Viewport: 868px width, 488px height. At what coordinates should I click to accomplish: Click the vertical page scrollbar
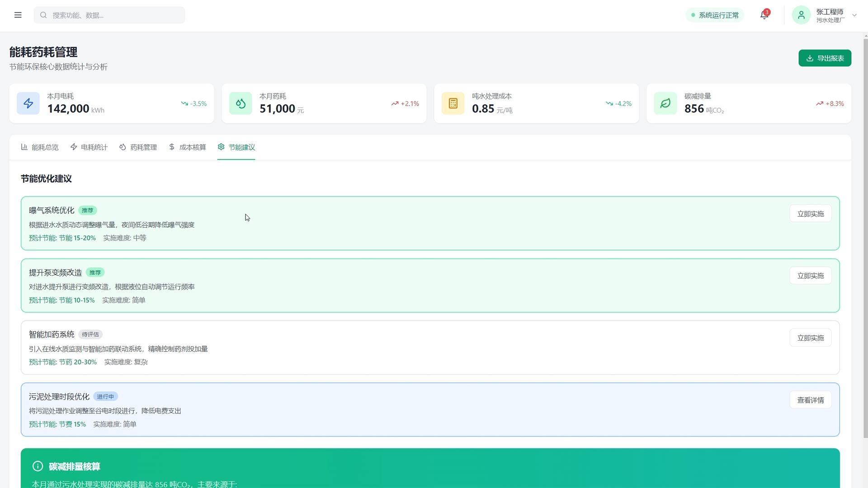865,238
